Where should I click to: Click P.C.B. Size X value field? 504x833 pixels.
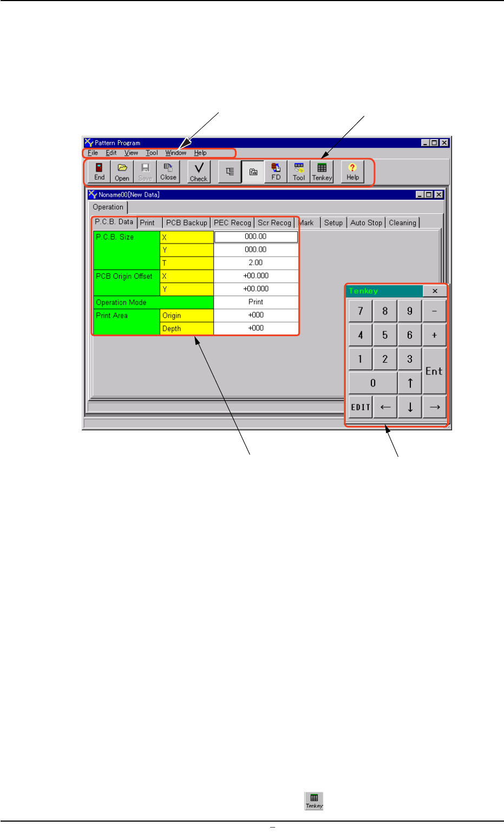point(256,237)
